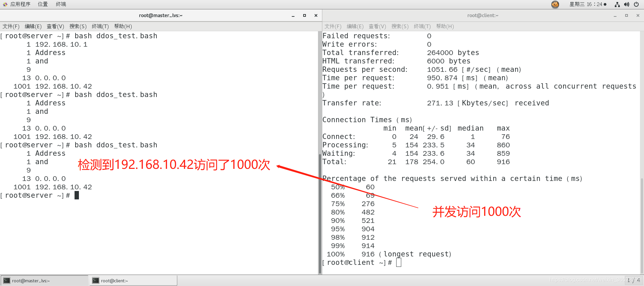Click the 'Failed requests: 0' line
The image size is (644, 286).
(377, 36)
